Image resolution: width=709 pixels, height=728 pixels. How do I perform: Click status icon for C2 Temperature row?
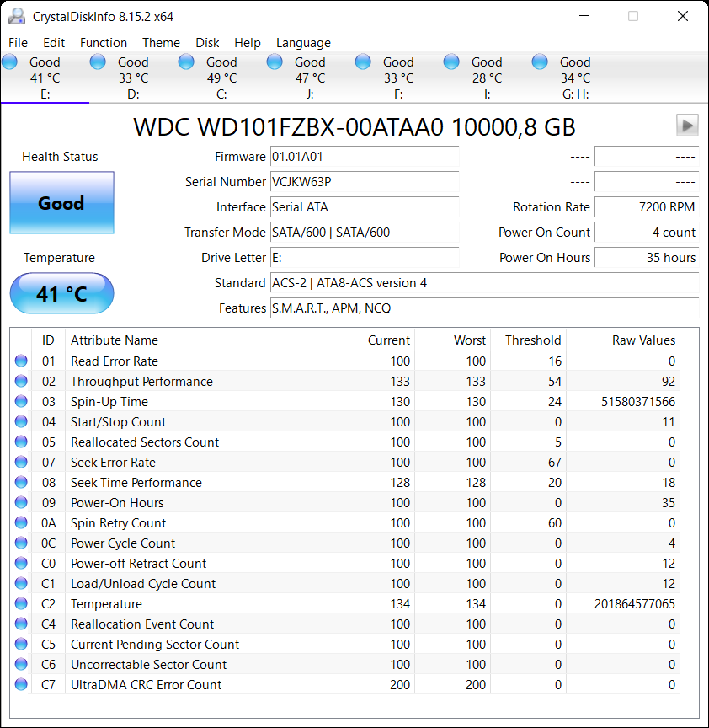21,603
